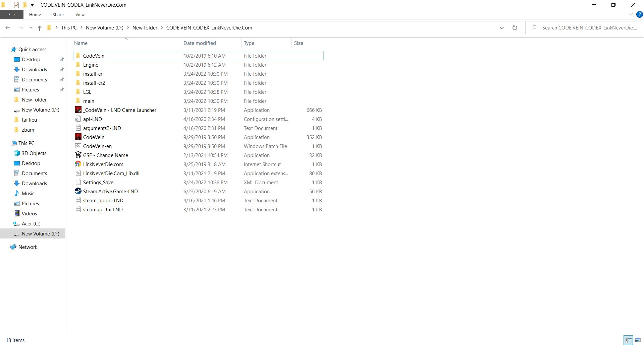Viewport: 644px width, 345px height.
Task: Switch to details view in status bar
Action: 628,340
